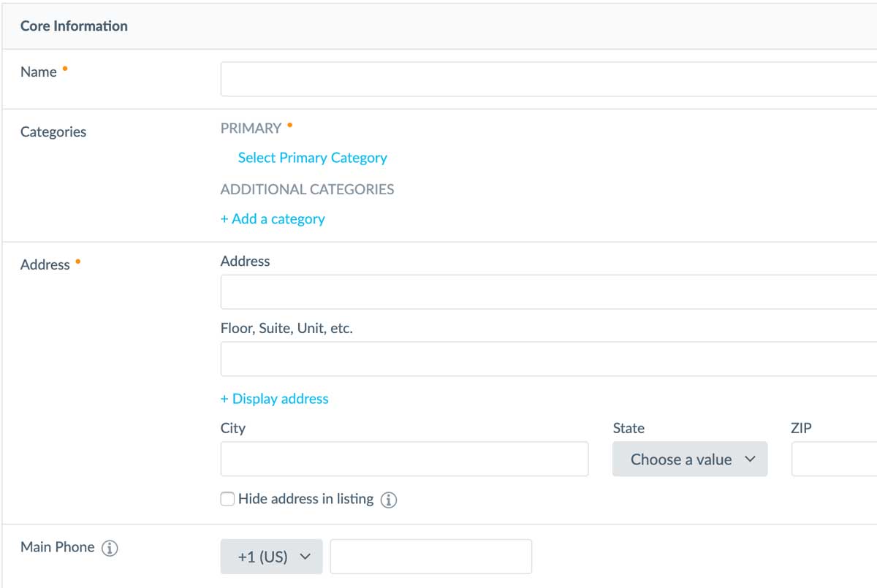Click the Core Information section header
The image size is (877, 588).
74,26
